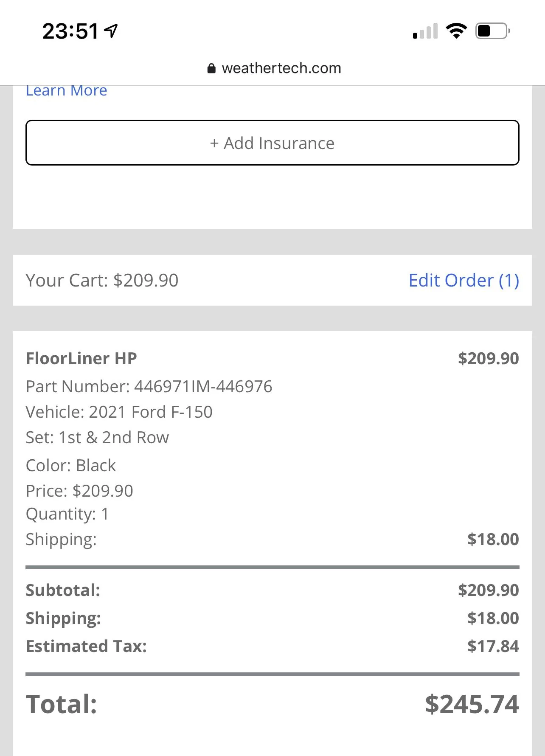
Task: Tap the location arrow next to the time
Action: 111,31
